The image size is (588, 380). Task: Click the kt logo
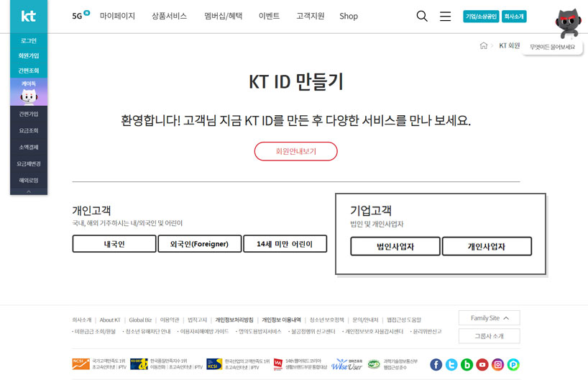[29, 16]
